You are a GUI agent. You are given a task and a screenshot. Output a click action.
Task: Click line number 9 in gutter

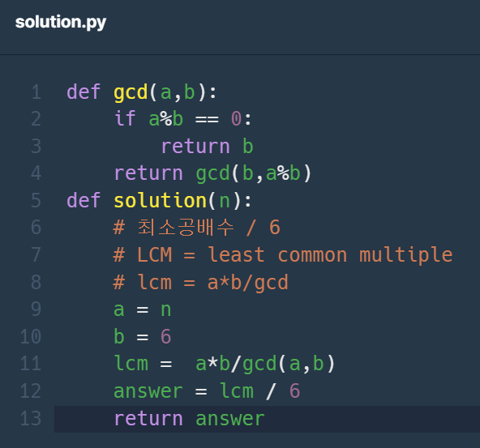point(36,309)
